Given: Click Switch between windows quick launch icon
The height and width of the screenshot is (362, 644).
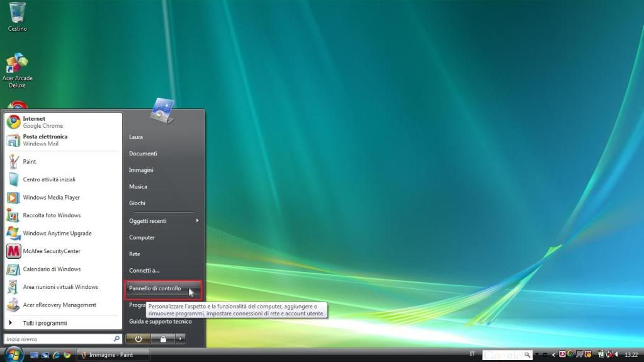Looking at the screenshot, I should 45,355.
